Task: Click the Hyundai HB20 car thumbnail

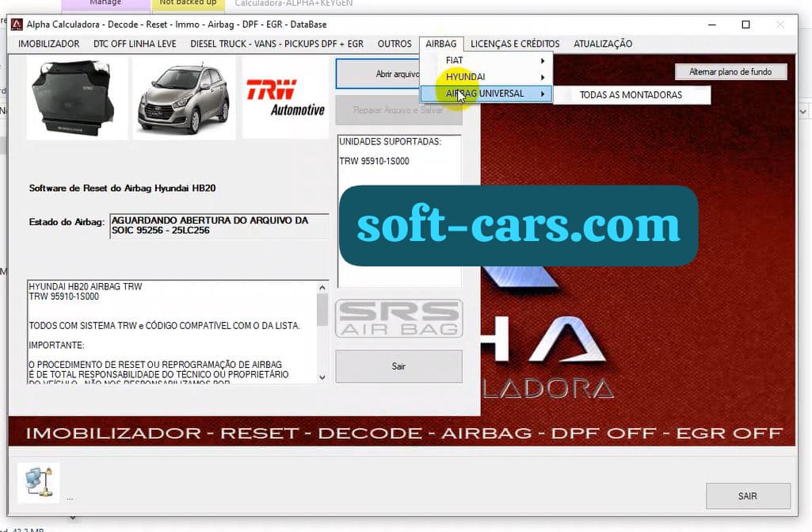Action: point(184,98)
